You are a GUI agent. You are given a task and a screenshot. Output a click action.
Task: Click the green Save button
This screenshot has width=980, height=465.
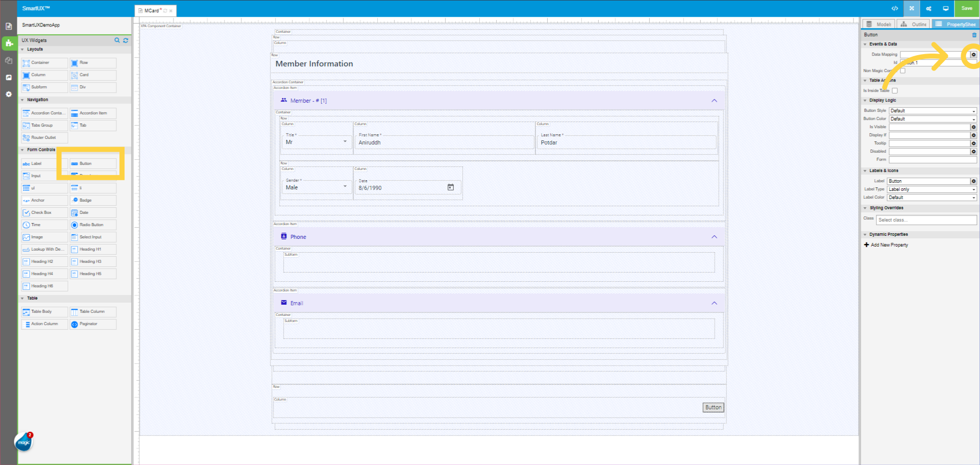tap(966, 8)
